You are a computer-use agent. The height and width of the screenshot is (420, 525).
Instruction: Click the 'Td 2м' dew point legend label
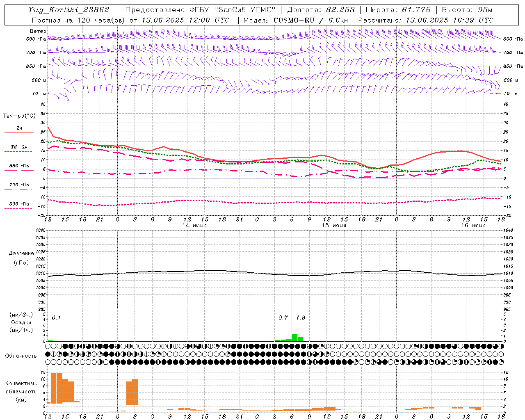19,147
